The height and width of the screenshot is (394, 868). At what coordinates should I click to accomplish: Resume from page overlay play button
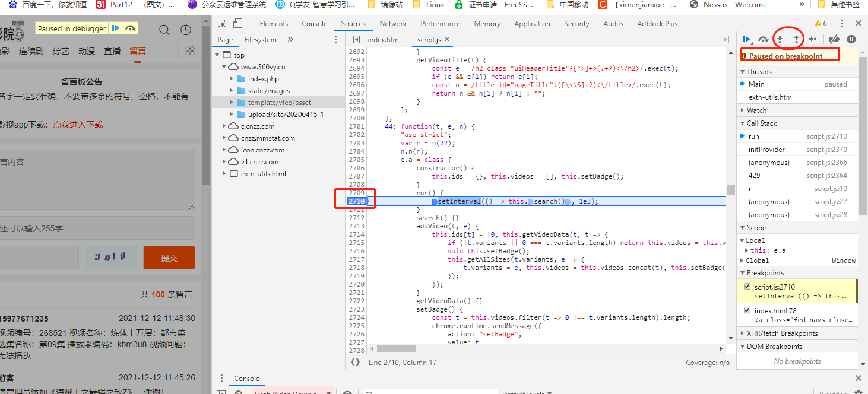pyautogui.click(x=116, y=28)
